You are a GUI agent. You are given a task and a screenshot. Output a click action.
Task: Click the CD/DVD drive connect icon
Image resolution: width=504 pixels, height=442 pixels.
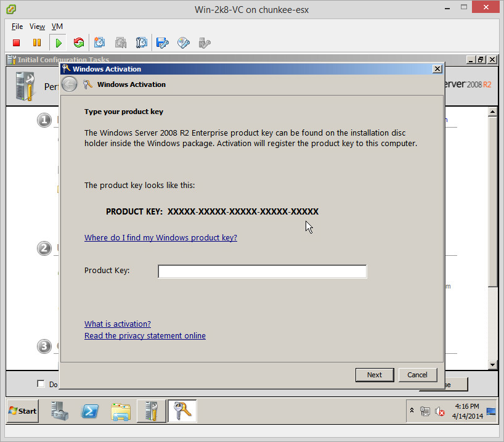[183, 43]
